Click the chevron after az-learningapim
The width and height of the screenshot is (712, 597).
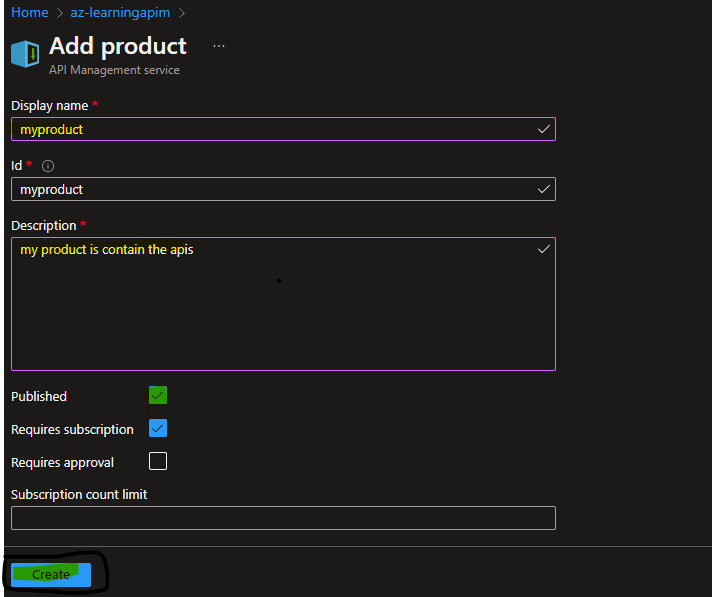181,13
